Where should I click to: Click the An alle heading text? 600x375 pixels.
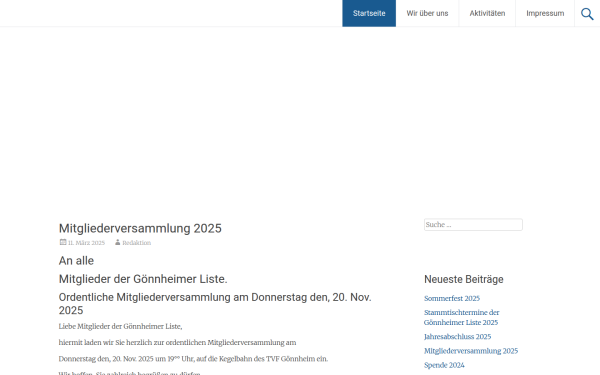click(x=76, y=261)
